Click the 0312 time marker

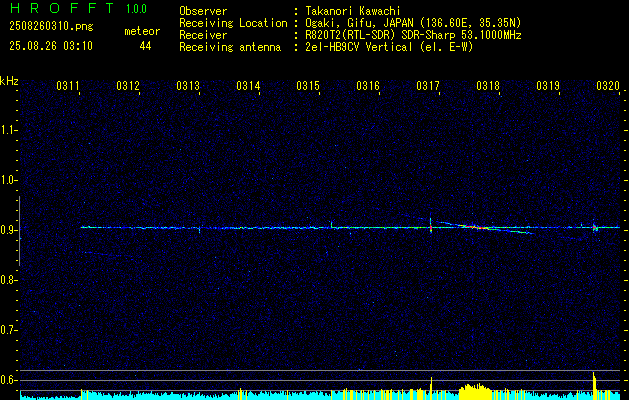[128, 86]
